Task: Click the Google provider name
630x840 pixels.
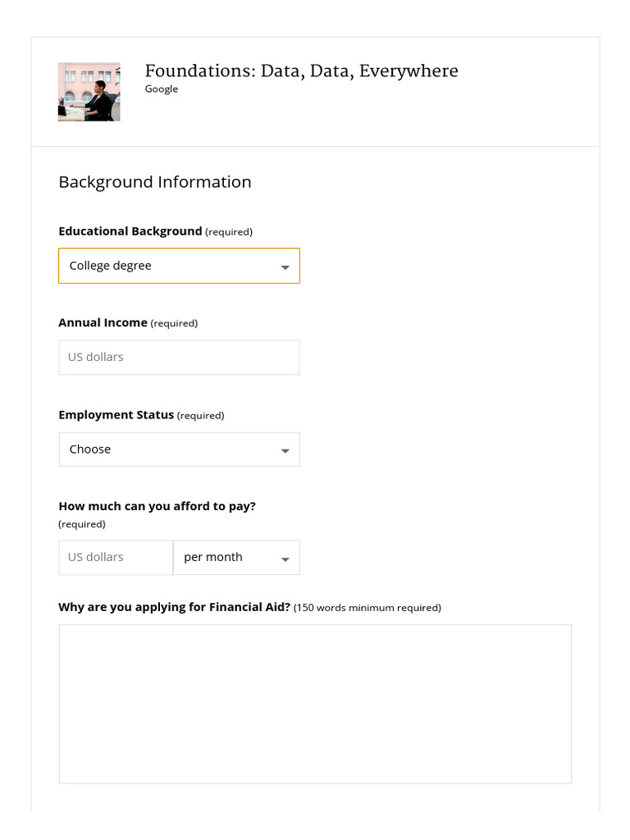Action: point(162,89)
